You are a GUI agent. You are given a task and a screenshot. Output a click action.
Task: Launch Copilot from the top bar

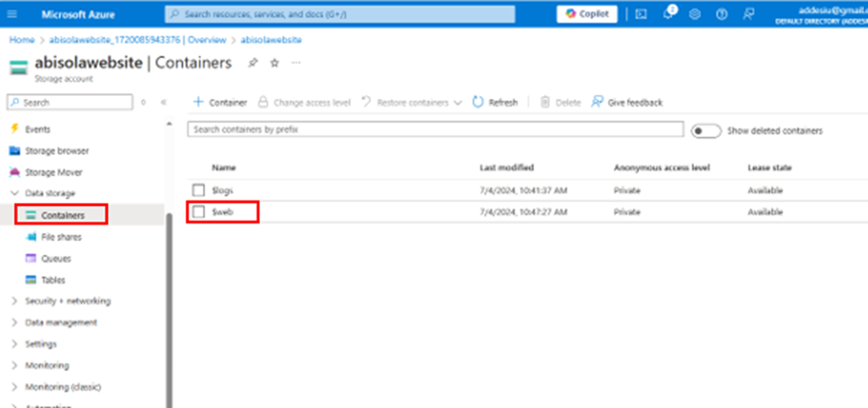click(587, 14)
